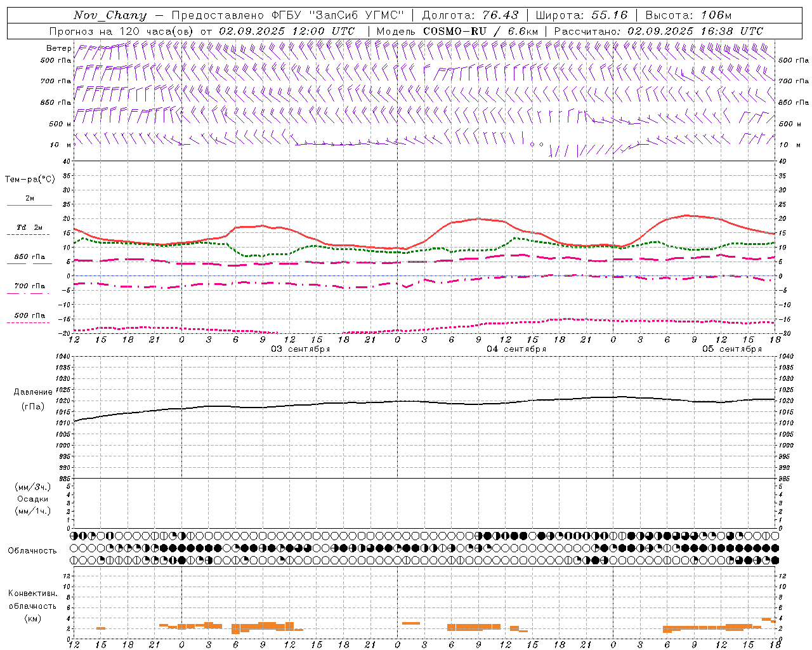812x650 pixels.
Task: Click the 'Td 2м' dew point legend label
Action: (29, 227)
